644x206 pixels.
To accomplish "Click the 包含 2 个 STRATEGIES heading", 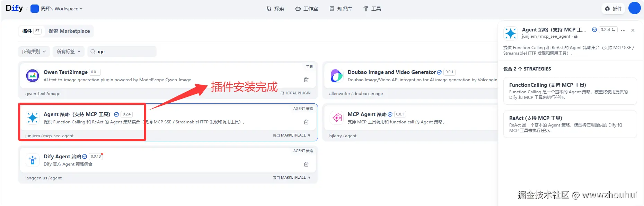I will coord(527,69).
